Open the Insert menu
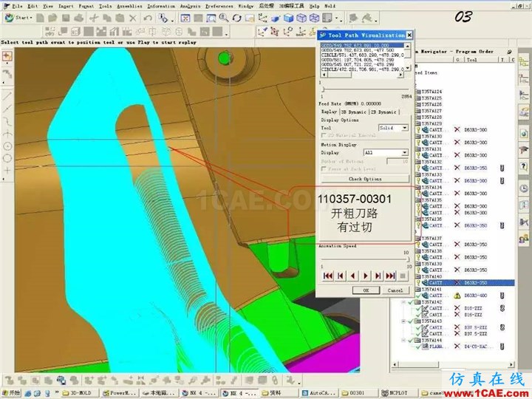Image resolution: width=532 pixels, height=399 pixels. pyautogui.click(x=66, y=6)
